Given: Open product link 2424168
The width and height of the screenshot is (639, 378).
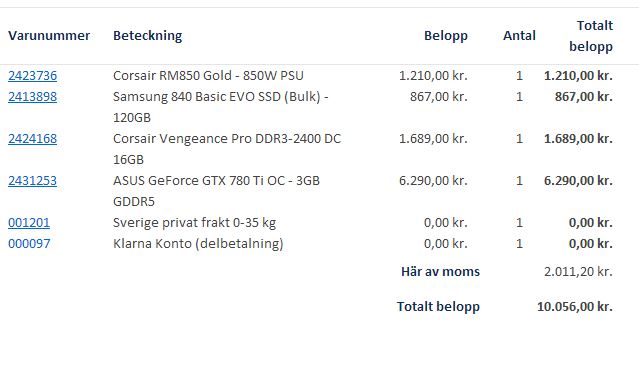Looking at the screenshot, I should [x=33, y=139].
